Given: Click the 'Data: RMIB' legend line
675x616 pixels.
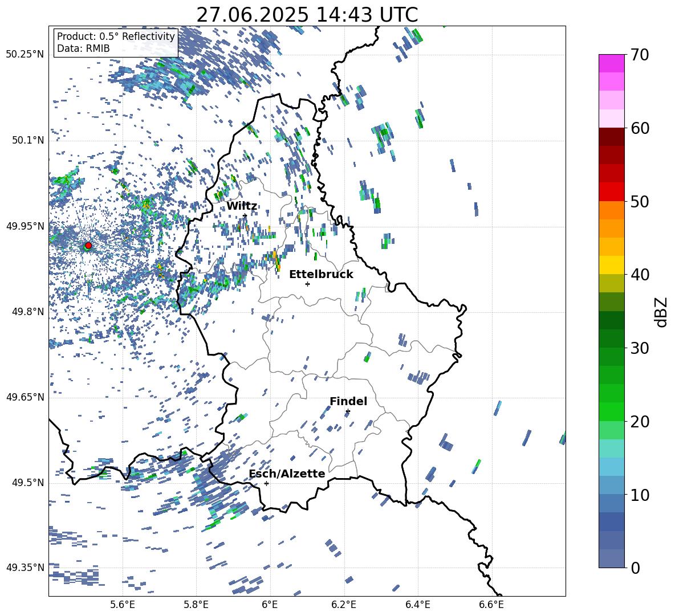Looking at the screenshot, I should (83, 48).
